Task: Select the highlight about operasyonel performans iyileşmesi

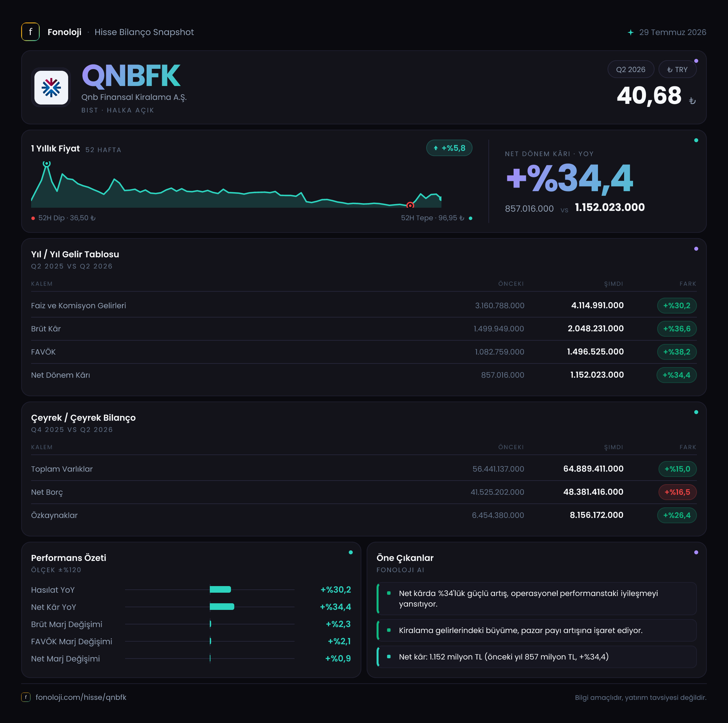Action: coord(537,598)
